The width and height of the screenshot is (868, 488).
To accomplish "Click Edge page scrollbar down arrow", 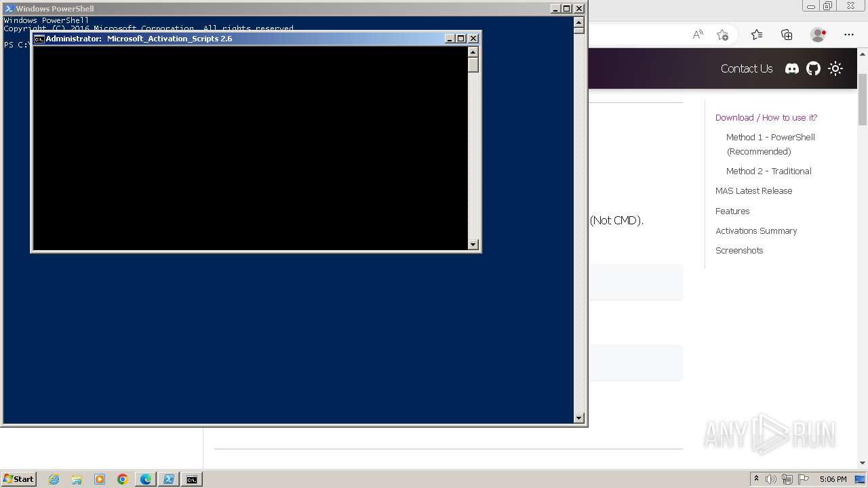I will coord(863,463).
